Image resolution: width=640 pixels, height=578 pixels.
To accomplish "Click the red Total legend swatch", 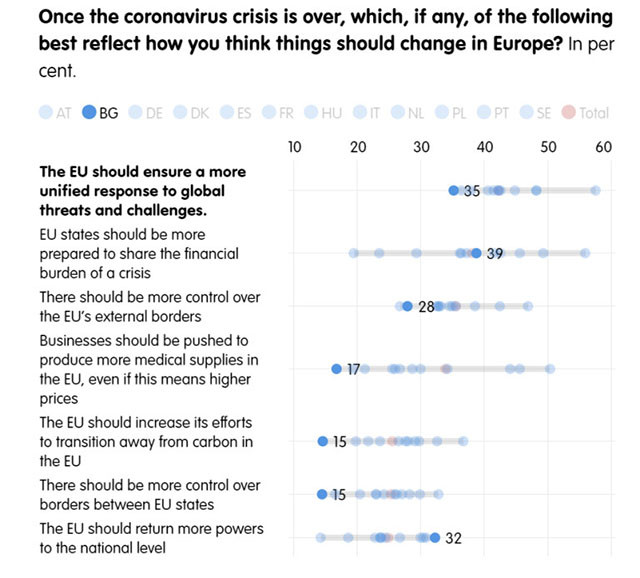I will click(x=568, y=112).
